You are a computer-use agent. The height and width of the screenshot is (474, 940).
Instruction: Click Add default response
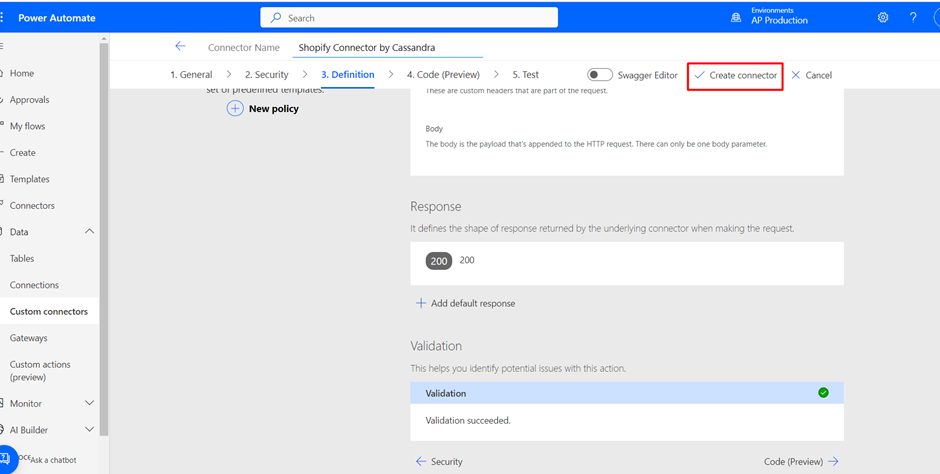[x=465, y=303]
